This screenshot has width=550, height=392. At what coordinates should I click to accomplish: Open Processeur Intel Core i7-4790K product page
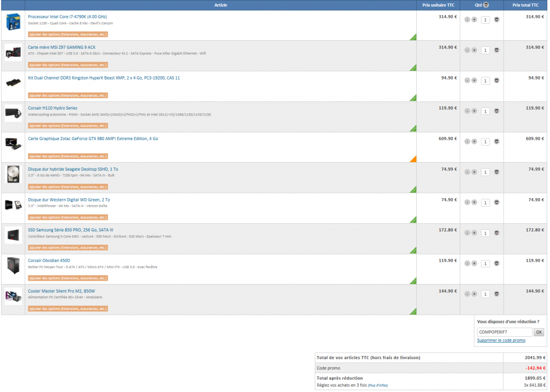click(67, 17)
